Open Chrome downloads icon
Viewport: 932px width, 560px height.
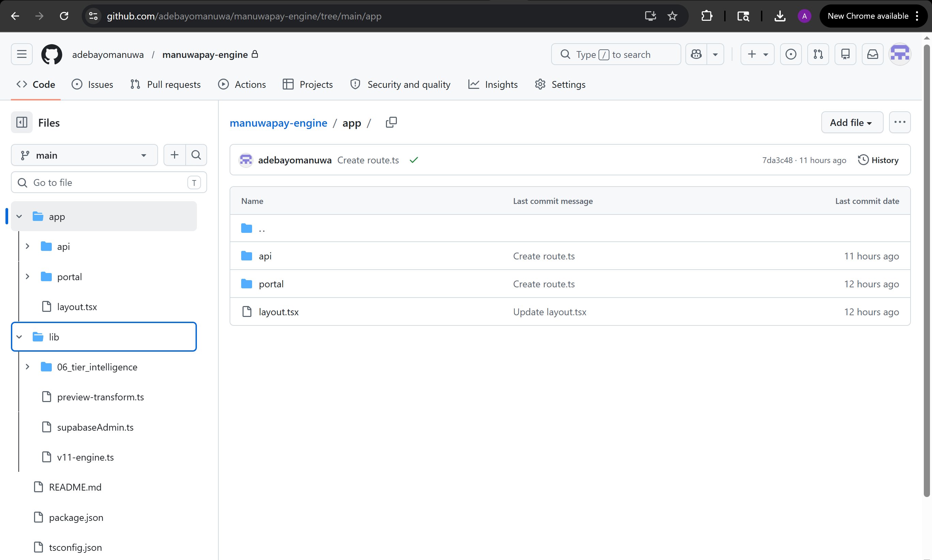tap(780, 16)
